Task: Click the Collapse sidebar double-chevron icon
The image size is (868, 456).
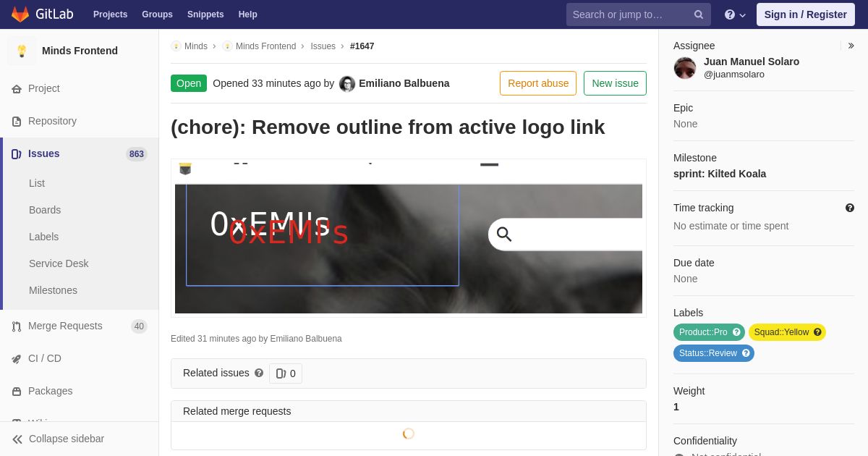Action: (x=17, y=439)
